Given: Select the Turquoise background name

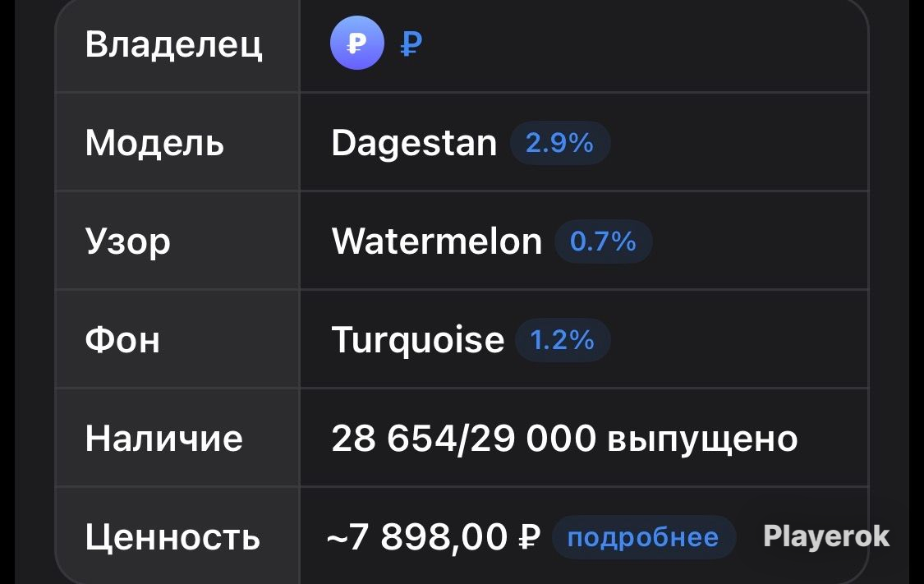Looking at the screenshot, I should point(418,341).
